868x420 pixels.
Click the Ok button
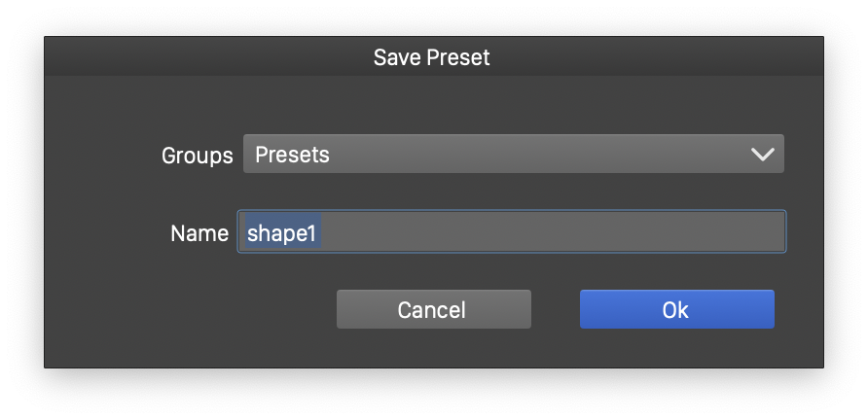pos(676,309)
